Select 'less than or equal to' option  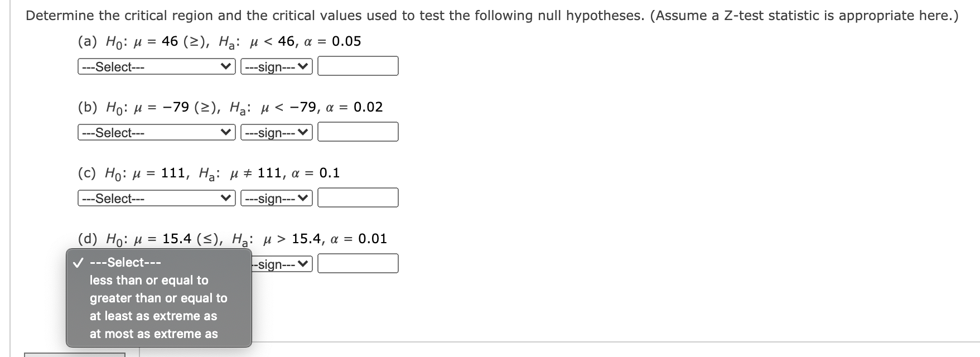tap(148, 280)
